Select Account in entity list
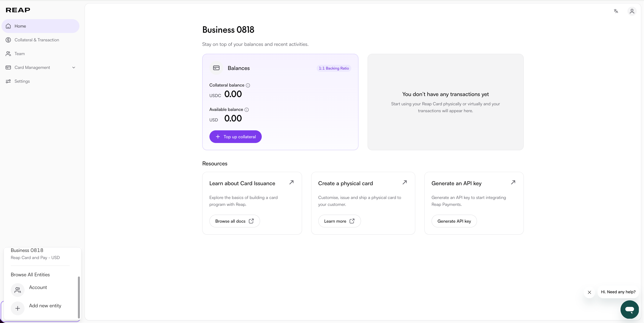644x323 pixels. click(40, 290)
